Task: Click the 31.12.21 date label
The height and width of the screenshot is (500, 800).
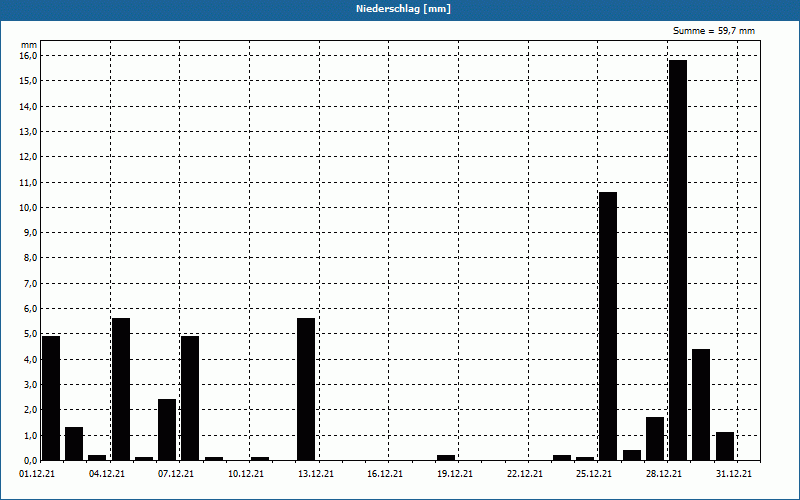Action: pyautogui.click(x=734, y=474)
